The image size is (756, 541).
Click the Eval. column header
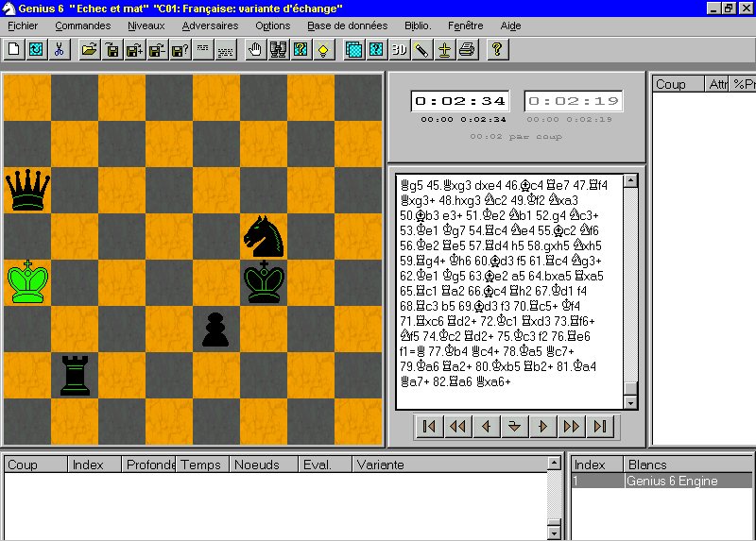324,465
